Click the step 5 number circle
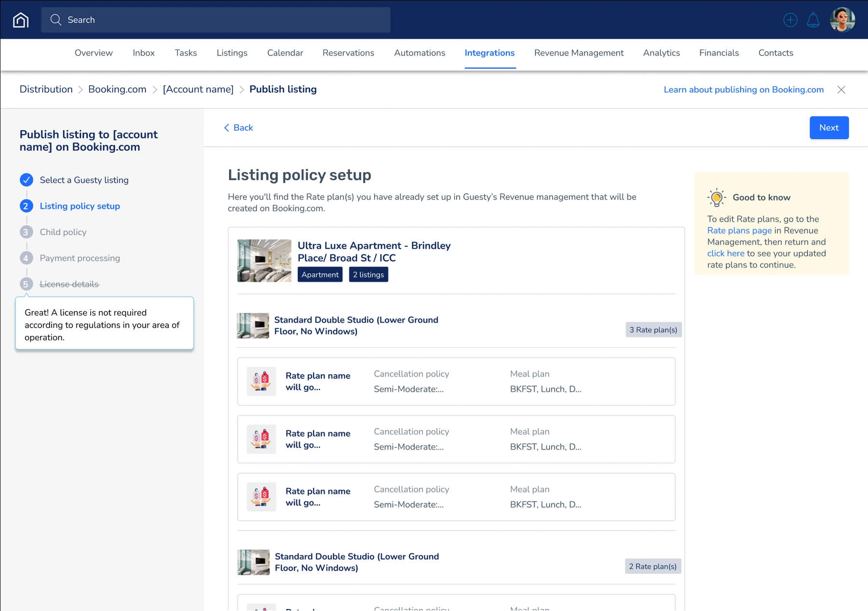The image size is (868, 611). coord(27,284)
